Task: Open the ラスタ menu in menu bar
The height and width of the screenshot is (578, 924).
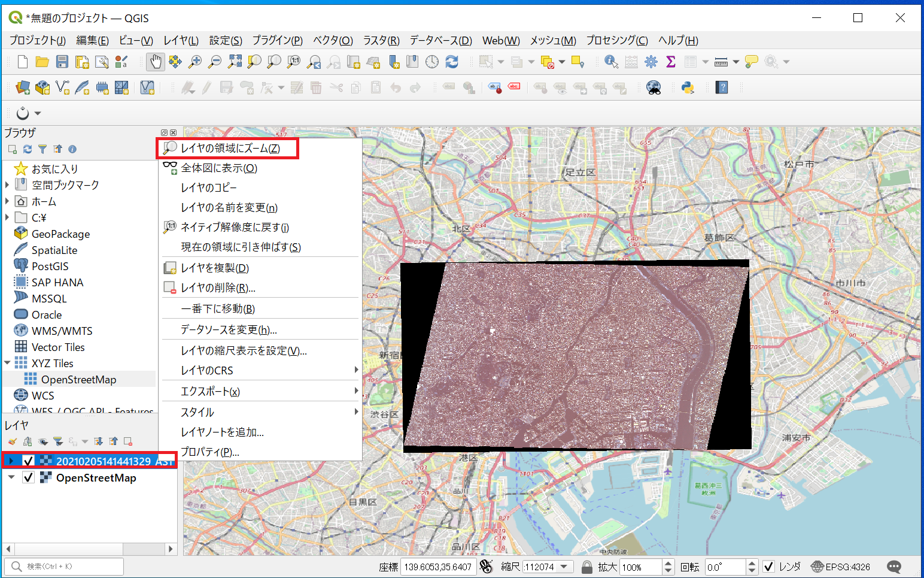Action: (381, 40)
